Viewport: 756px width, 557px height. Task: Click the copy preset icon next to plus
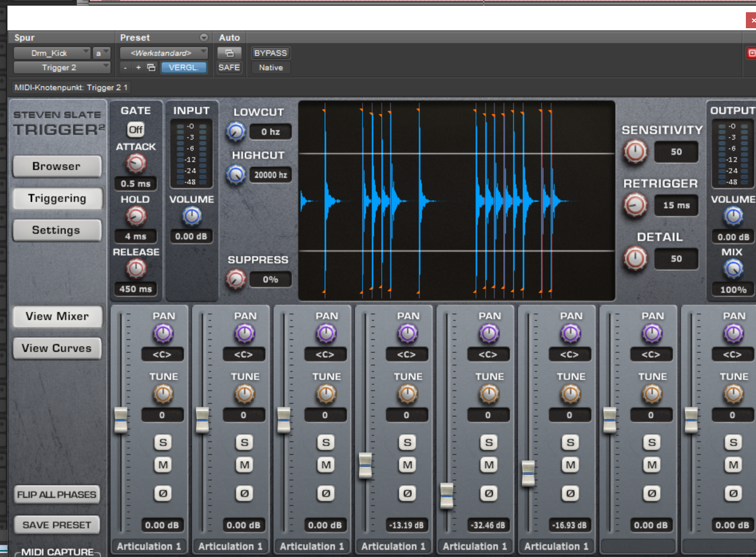(151, 68)
